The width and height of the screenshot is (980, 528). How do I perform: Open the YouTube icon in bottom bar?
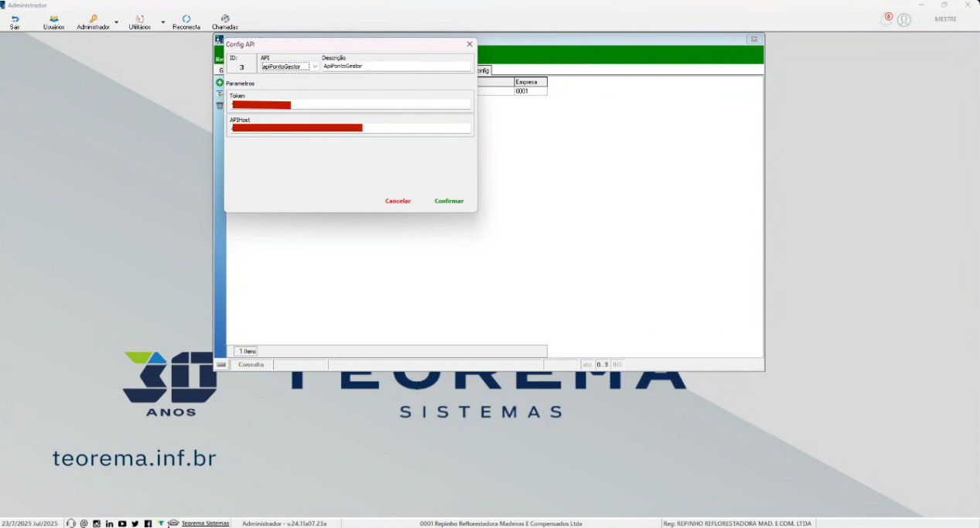pyautogui.click(x=122, y=523)
